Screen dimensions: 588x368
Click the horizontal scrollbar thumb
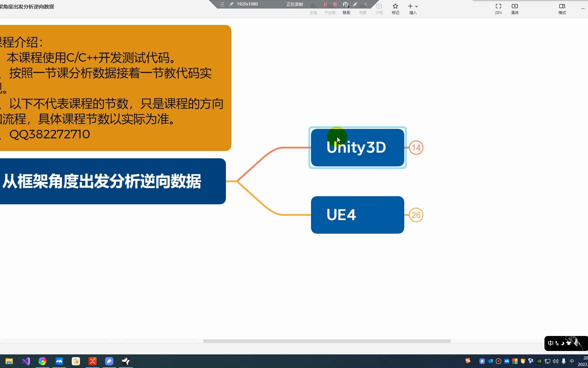(327, 341)
